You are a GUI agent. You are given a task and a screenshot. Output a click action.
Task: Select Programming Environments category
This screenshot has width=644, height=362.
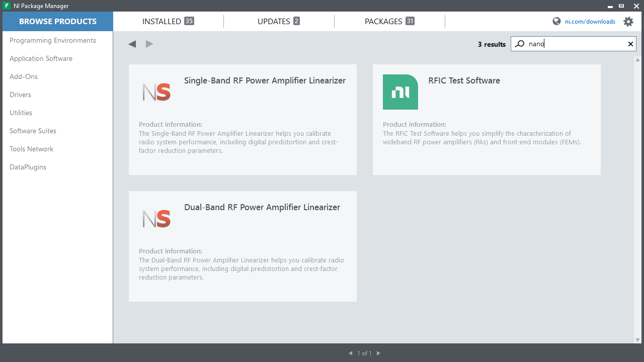click(53, 40)
